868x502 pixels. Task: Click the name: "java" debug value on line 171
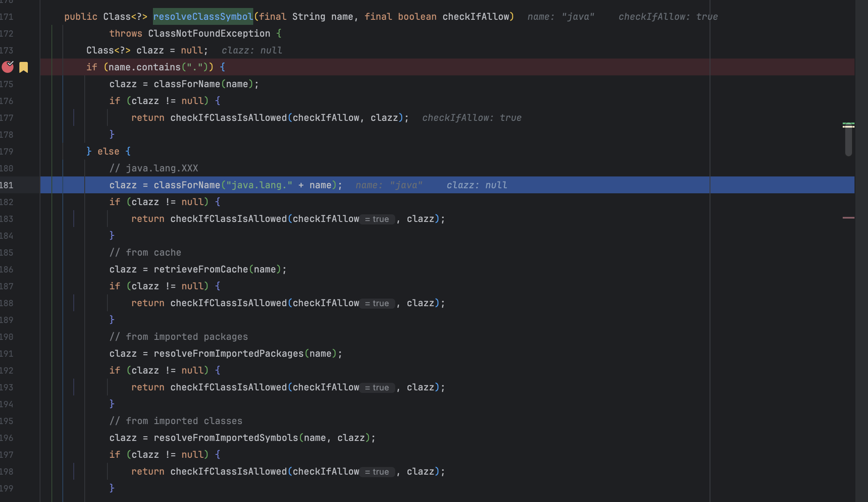(x=561, y=17)
